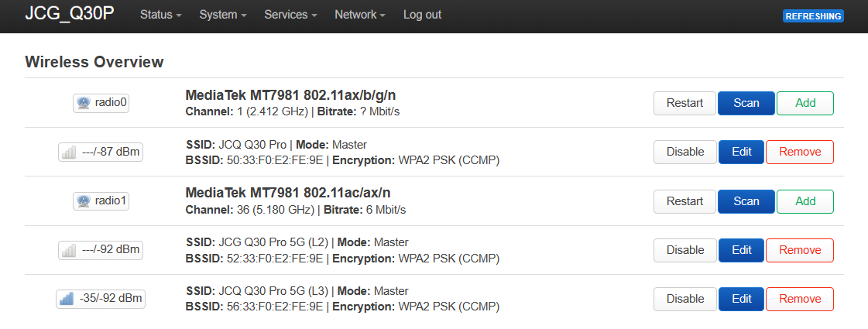The height and width of the screenshot is (329, 868).
Task: Restart the radio0 device
Action: (685, 103)
